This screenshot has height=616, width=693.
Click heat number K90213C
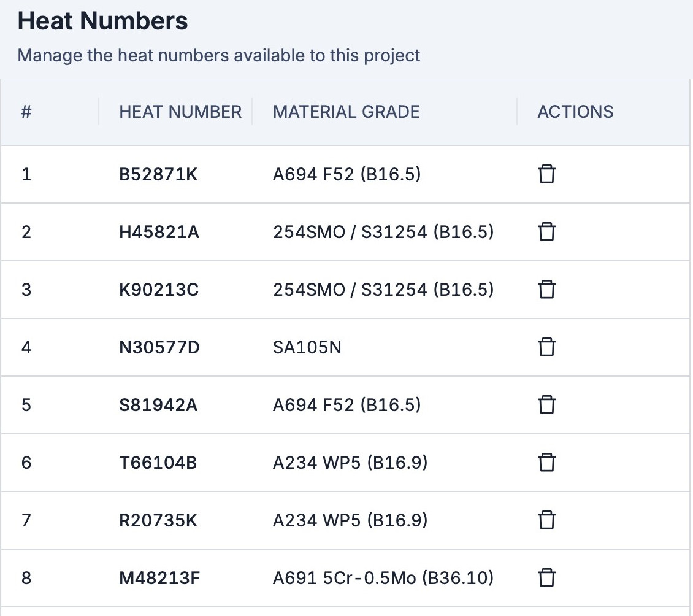[x=159, y=290]
